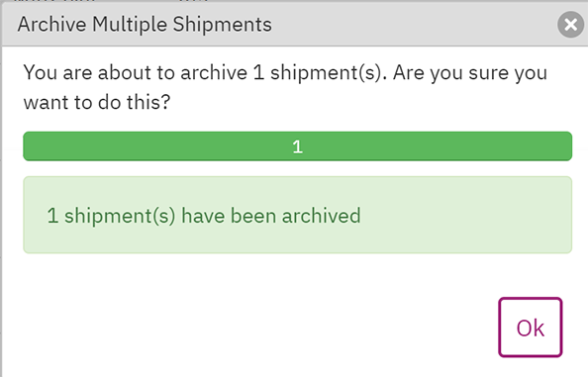Click the 'Archive Multiple Shipments' title text
Viewport: 588px width, 377px height.
click(145, 25)
